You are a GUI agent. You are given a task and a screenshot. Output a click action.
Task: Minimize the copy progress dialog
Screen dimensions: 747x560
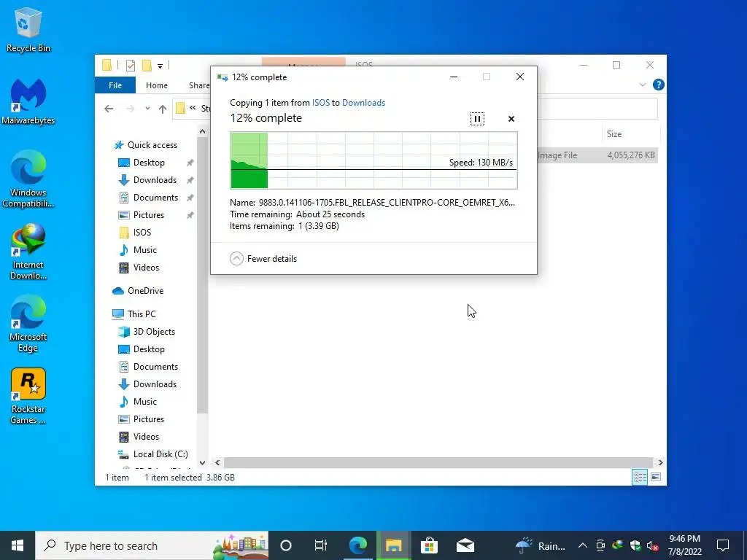454,77
